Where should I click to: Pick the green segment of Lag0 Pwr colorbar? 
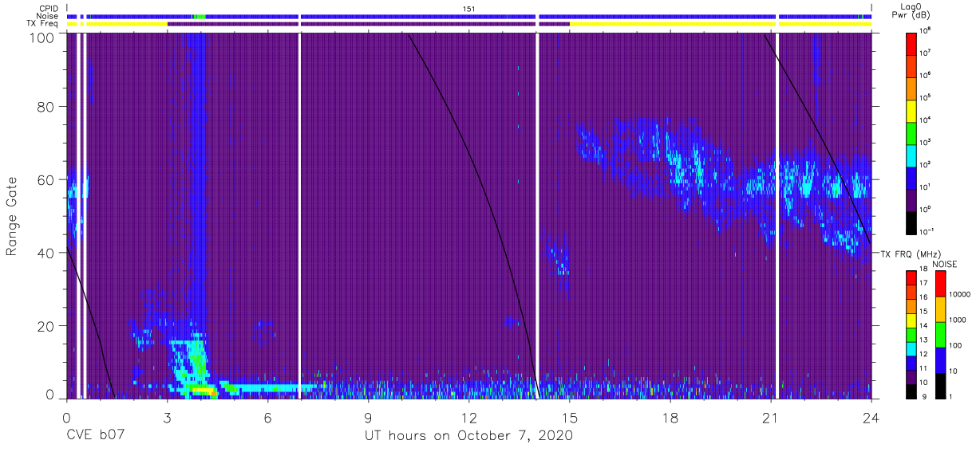click(911, 132)
